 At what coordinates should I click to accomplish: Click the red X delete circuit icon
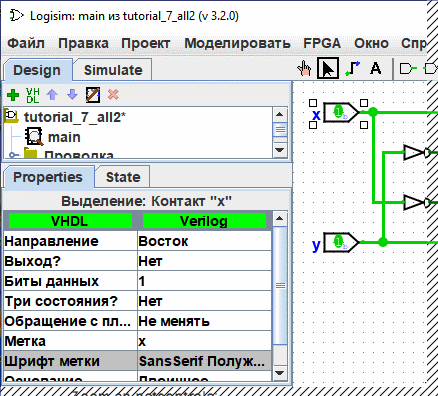tap(113, 95)
